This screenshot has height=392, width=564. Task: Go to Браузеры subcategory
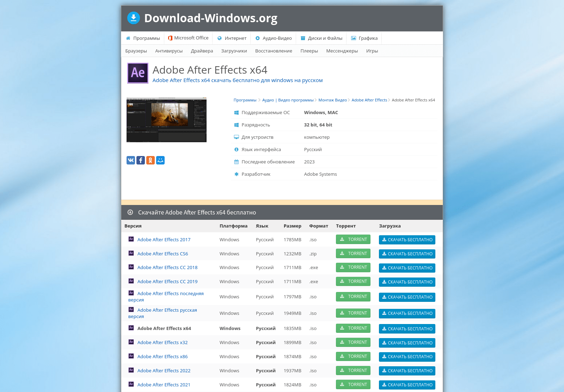136,51
